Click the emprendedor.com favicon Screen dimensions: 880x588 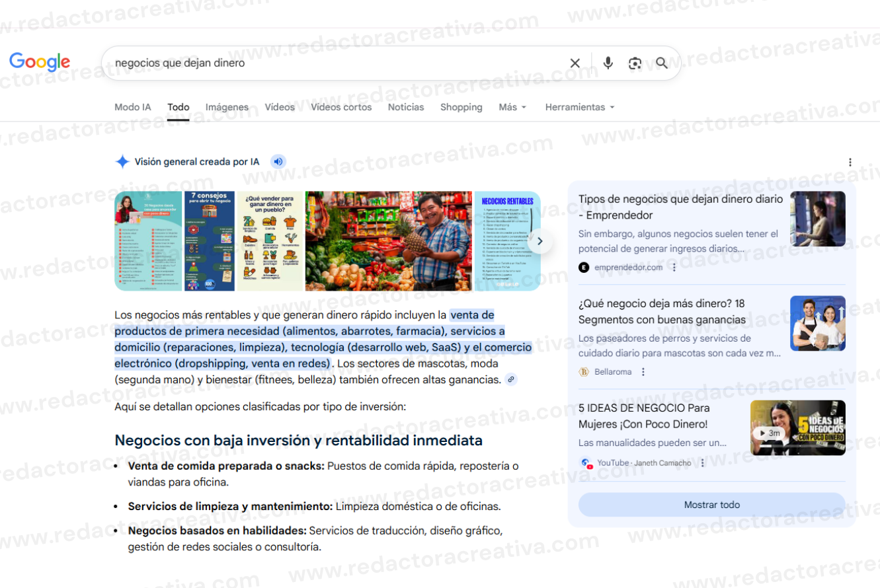click(584, 267)
